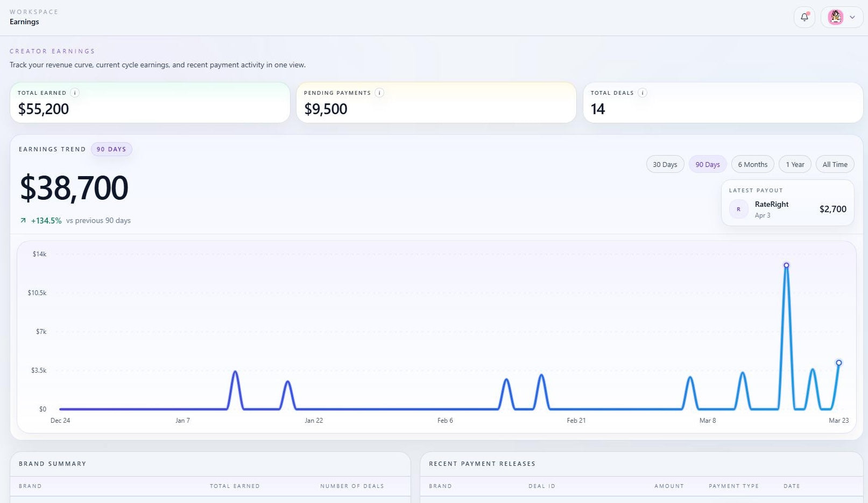Switch chart to 1 Year
868x503 pixels.
pos(795,164)
